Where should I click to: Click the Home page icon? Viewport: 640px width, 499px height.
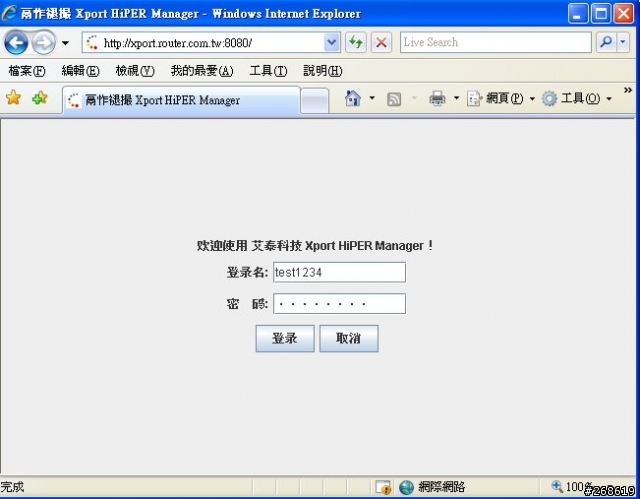tap(353, 98)
